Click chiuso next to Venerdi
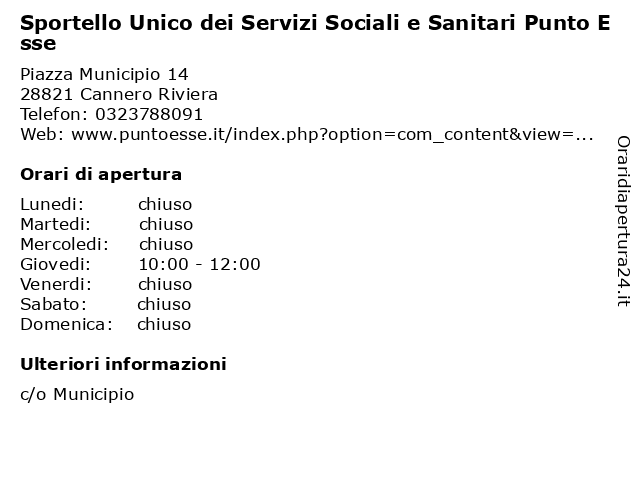This screenshot has width=640, height=480. (165, 284)
